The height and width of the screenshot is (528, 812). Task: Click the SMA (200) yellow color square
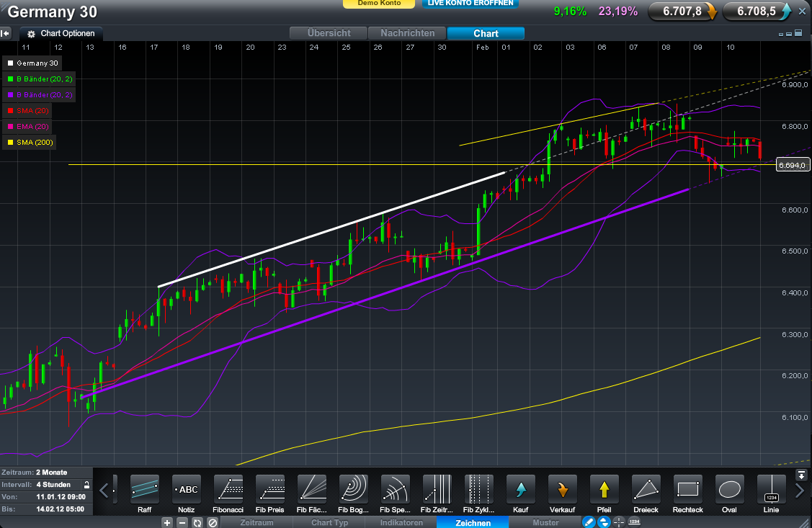click(10, 143)
